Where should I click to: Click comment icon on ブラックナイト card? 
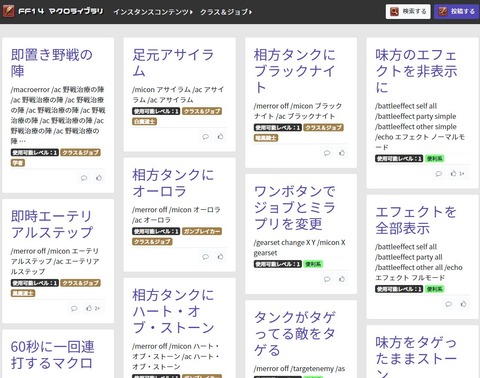click(x=327, y=153)
